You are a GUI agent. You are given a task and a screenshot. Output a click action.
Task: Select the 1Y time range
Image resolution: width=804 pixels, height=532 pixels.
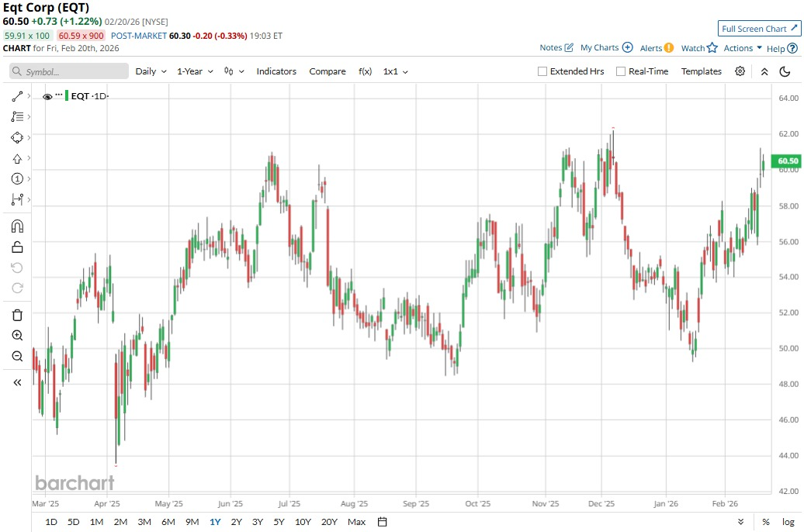pyautogui.click(x=215, y=522)
